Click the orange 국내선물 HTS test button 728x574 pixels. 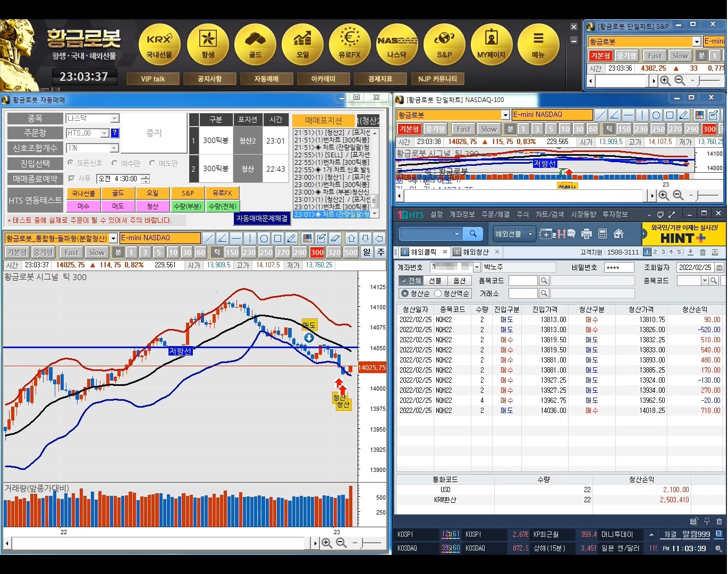point(83,193)
